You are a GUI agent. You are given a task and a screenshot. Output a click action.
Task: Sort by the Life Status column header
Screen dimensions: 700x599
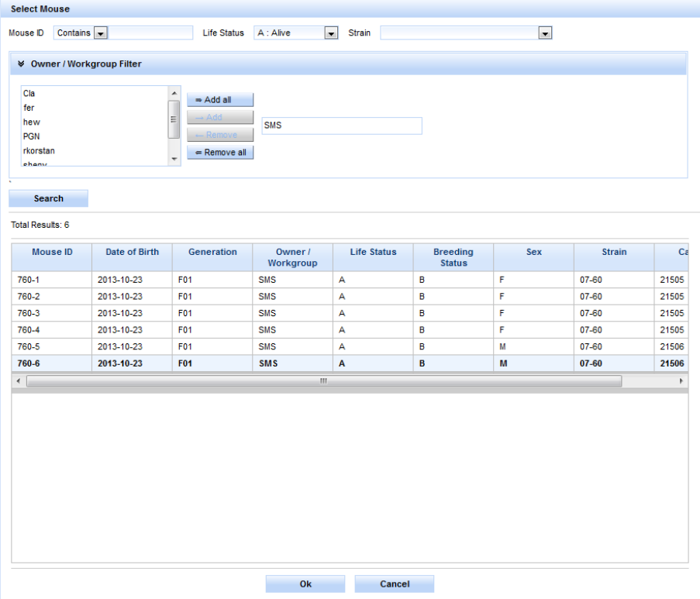pos(373,257)
